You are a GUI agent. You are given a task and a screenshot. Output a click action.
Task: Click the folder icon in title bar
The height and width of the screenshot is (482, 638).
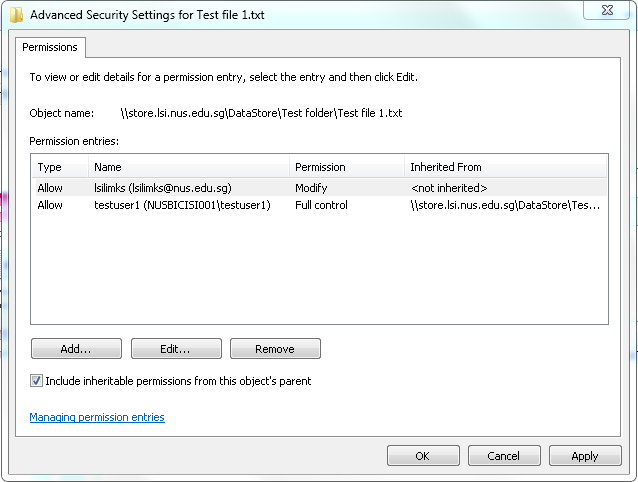pos(16,15)
